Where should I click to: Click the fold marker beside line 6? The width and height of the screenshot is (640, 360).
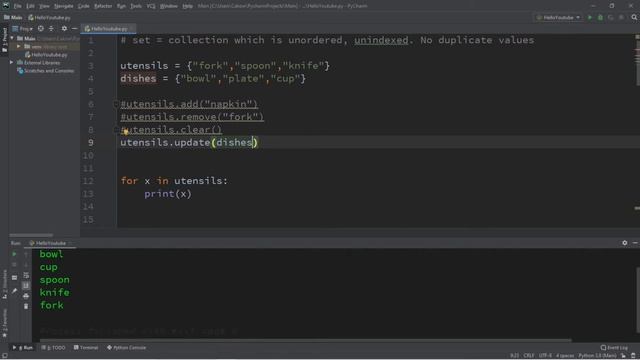(x=116, y=104)
